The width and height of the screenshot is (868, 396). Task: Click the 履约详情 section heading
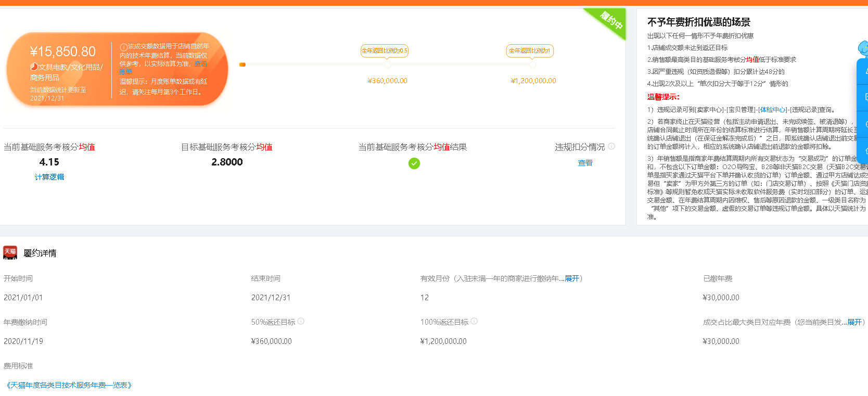[40, 253]
